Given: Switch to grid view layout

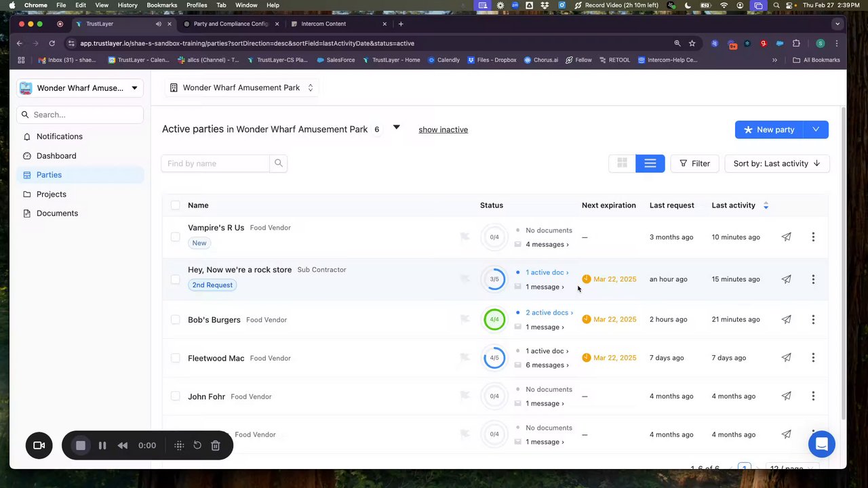Looking at the screenshot, I should coord(622,163).
